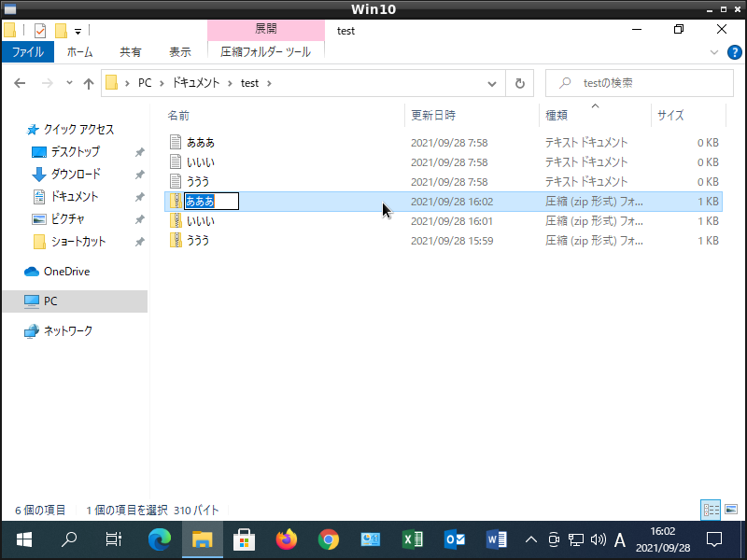
Task: Expand the chevron after ドキュメント breadcrumb
Action: [x=230, y=83]
